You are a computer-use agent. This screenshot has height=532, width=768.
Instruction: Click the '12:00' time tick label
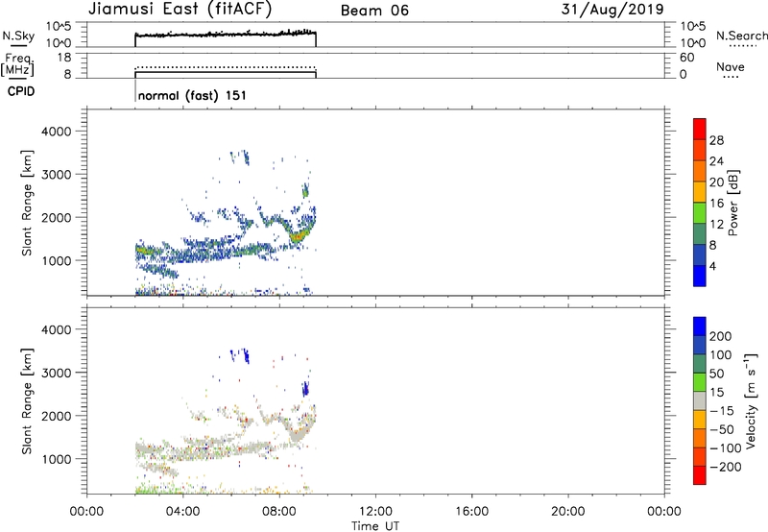pyautogui.click(x=375, y=512)
